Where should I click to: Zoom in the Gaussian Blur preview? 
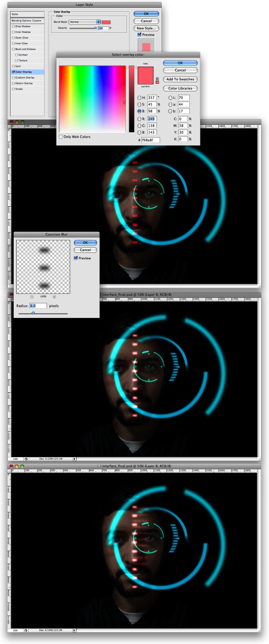pyautogui.click(x=54, y=296)
